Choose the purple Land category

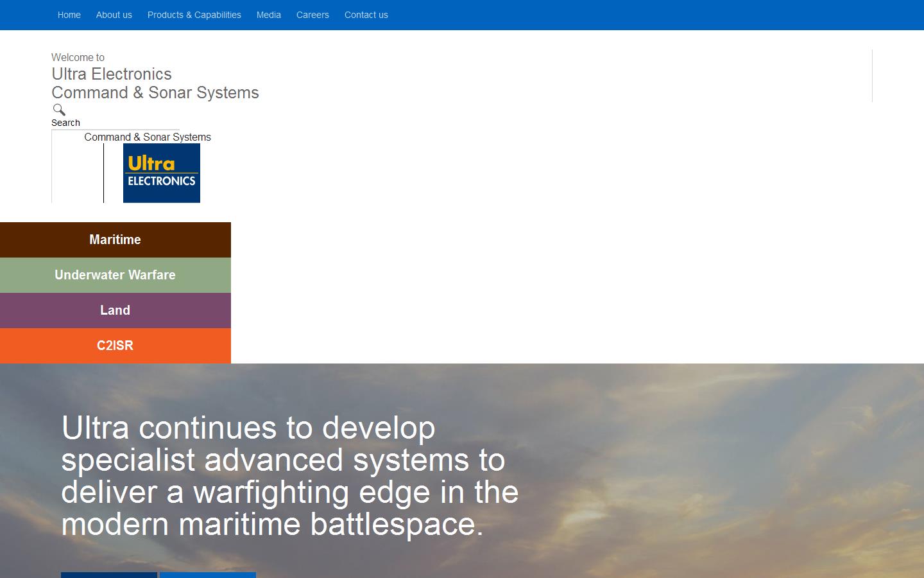point(116,310)
